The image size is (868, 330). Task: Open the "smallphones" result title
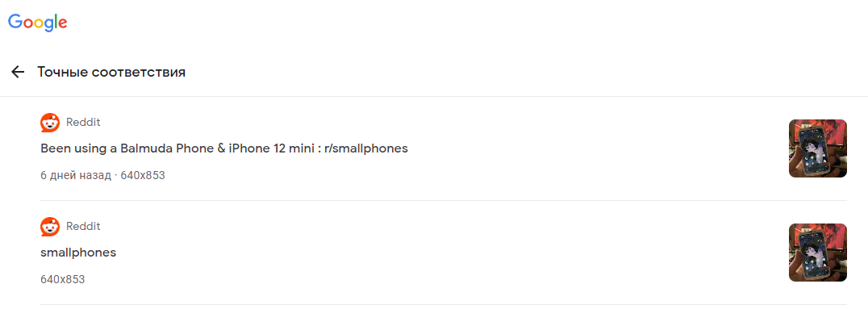78,253
